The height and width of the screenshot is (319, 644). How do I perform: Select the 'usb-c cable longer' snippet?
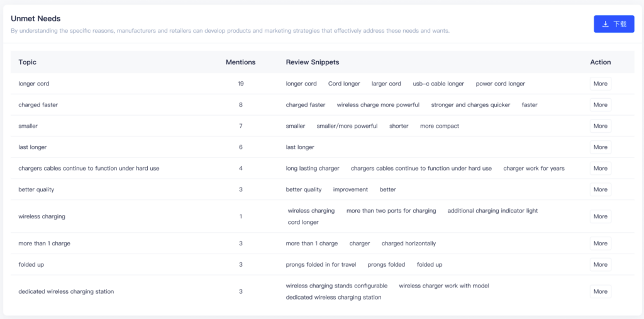coord(438,84)
